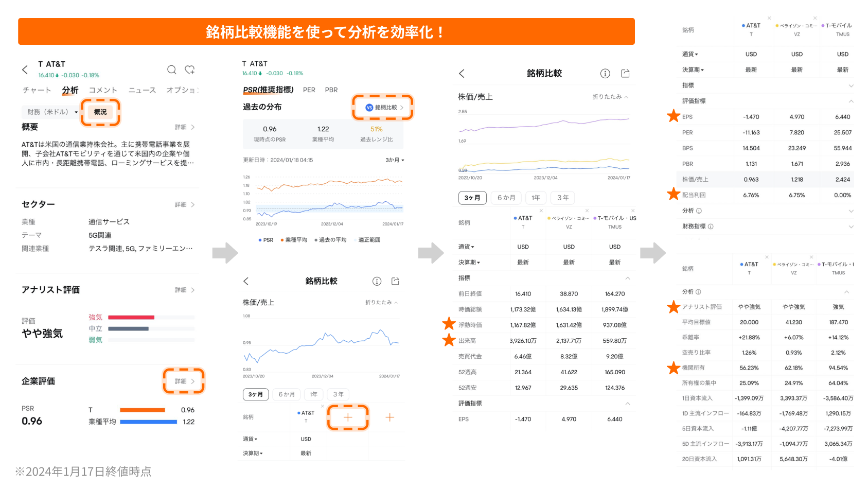Select 1年 range under the single-line chart
Screen dimensions: 868x488
313,395
